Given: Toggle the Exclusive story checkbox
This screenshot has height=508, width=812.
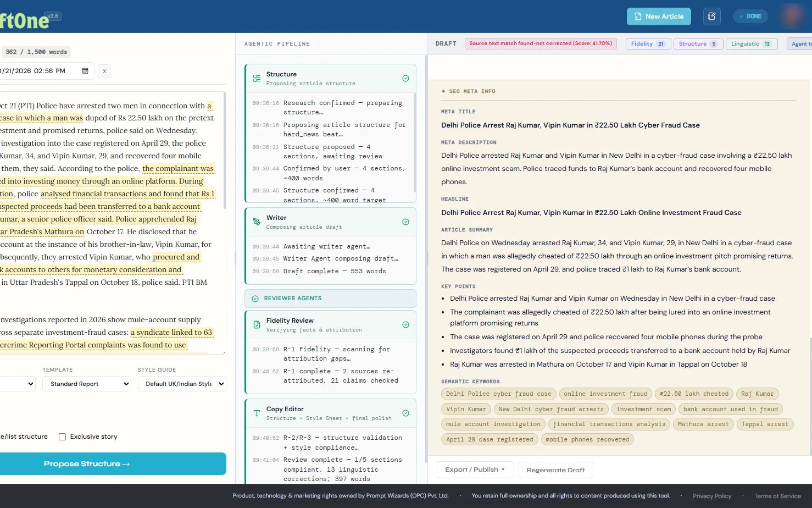Looking at the screenshot, I should click(x=63, y=437).
